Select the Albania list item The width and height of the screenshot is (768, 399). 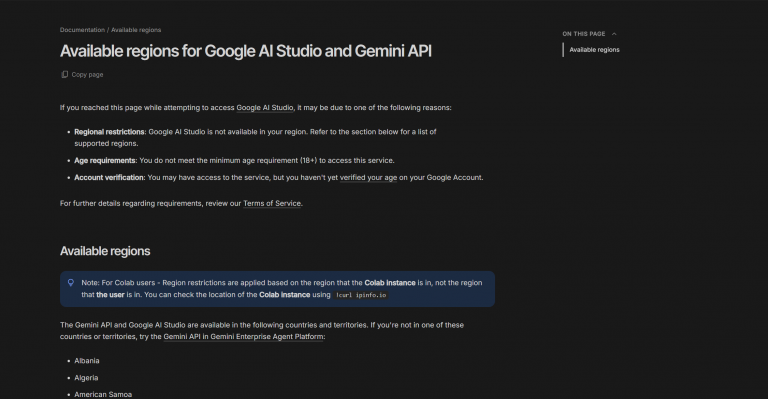tap(87, 361)
